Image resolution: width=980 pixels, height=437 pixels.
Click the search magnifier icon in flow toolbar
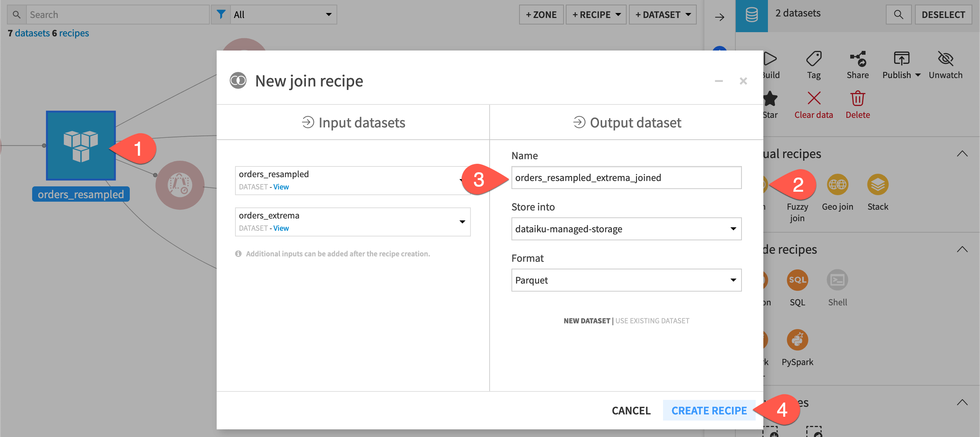coord(16,15)
